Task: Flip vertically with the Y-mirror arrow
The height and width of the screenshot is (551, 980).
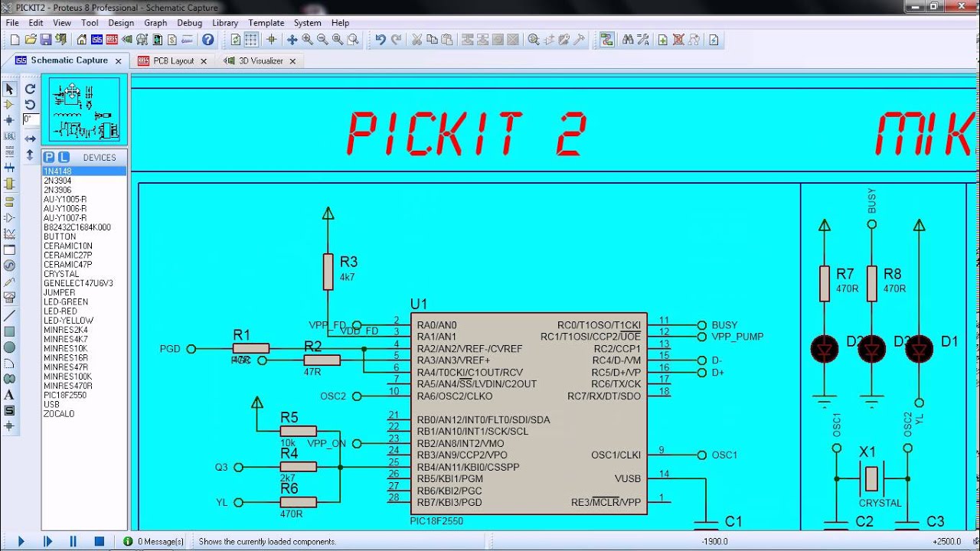Action: (x=30, y=155)
